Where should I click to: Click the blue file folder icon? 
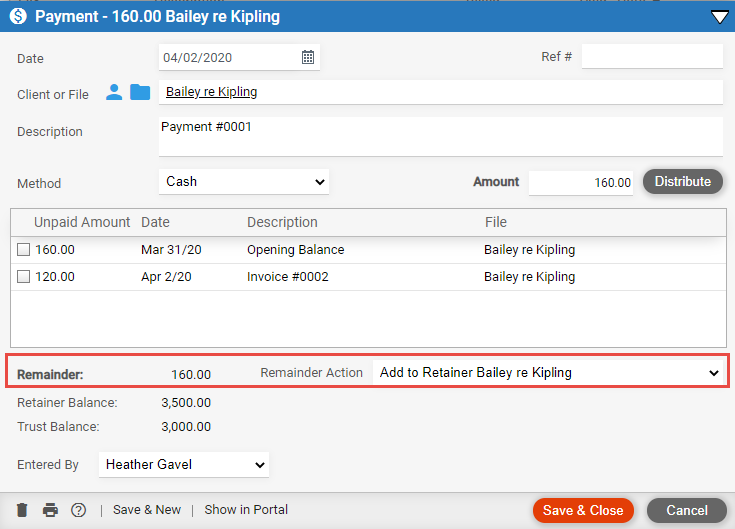tap(140, 92)
